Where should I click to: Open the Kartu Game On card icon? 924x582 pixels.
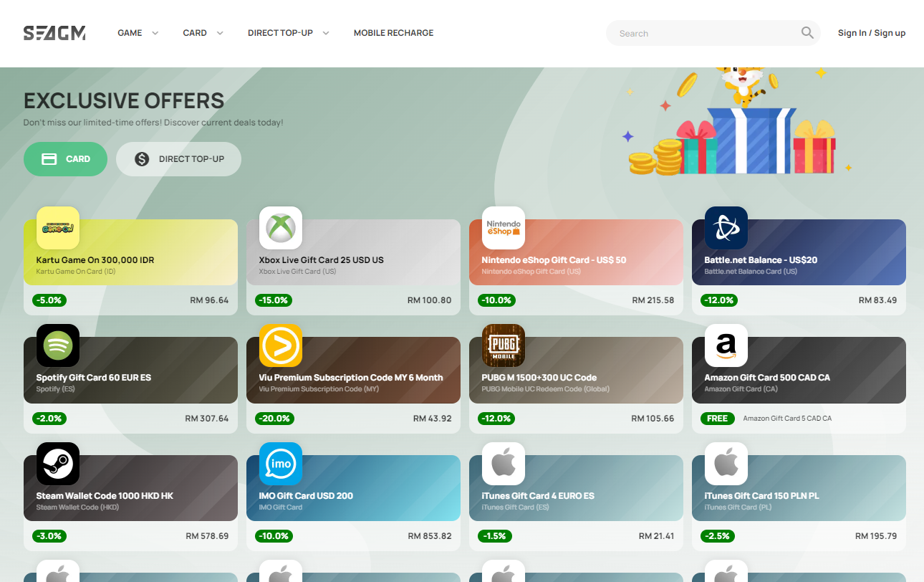click(x=58, y=228)
